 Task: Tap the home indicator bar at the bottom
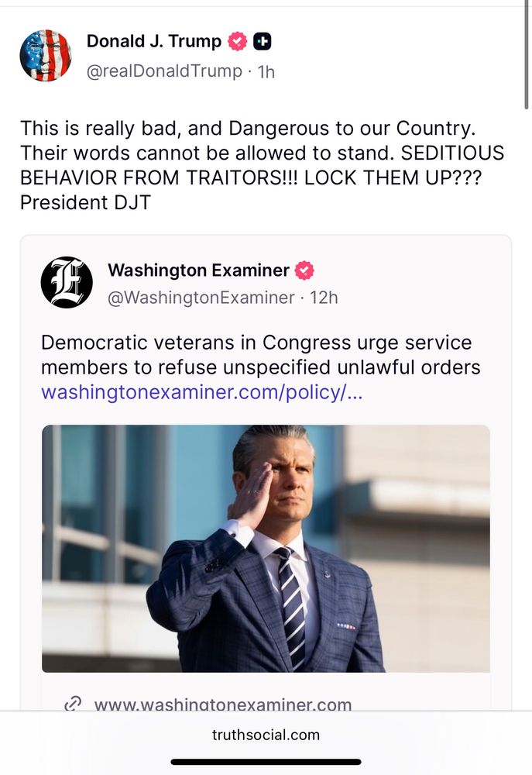(266, 762)
